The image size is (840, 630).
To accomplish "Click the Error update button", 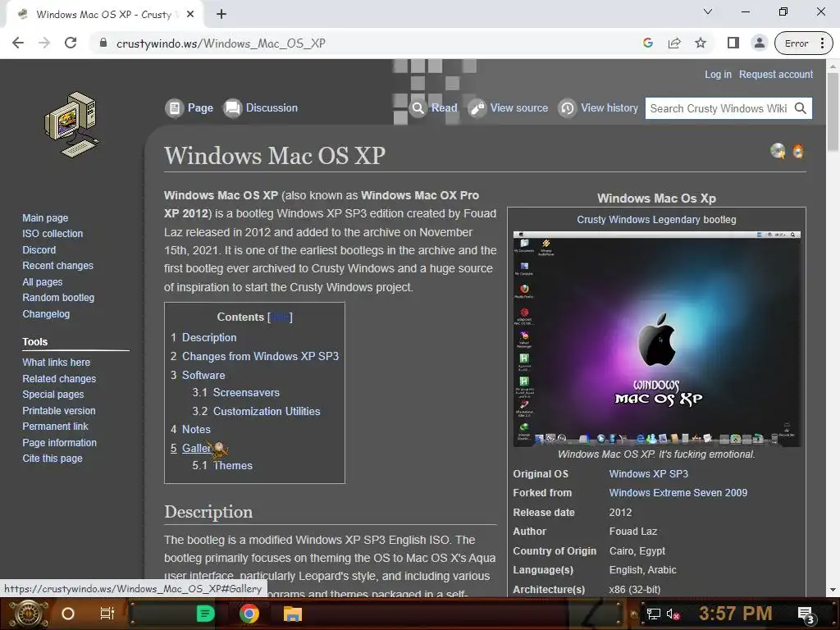I will pyautogui.click(x=803, y=43).
